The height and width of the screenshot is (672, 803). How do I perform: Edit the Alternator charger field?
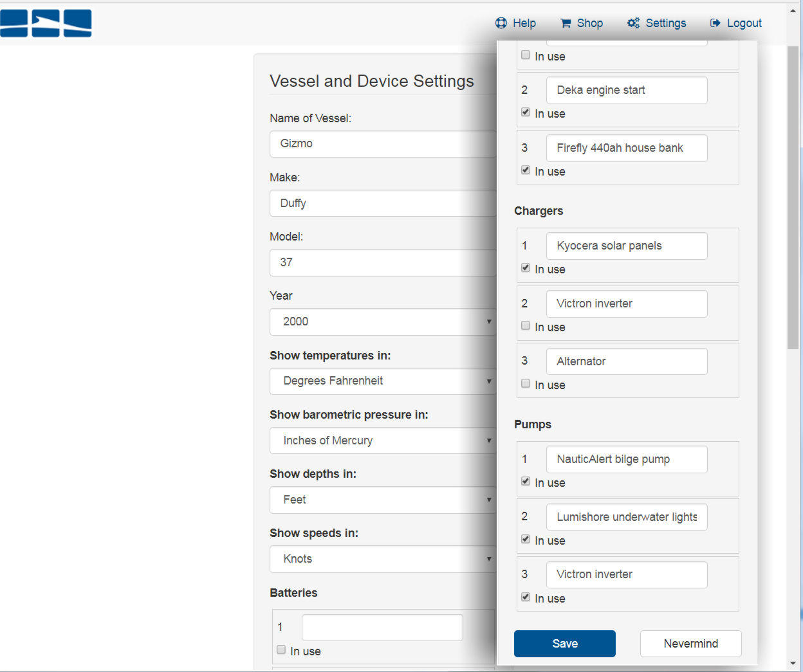(627, 361)
